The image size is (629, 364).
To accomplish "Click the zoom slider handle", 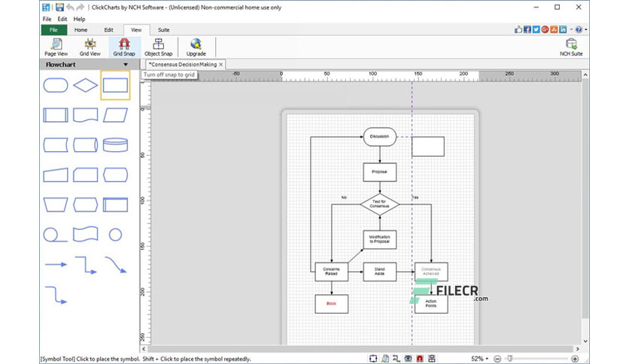I will click(x=510, y=359).
